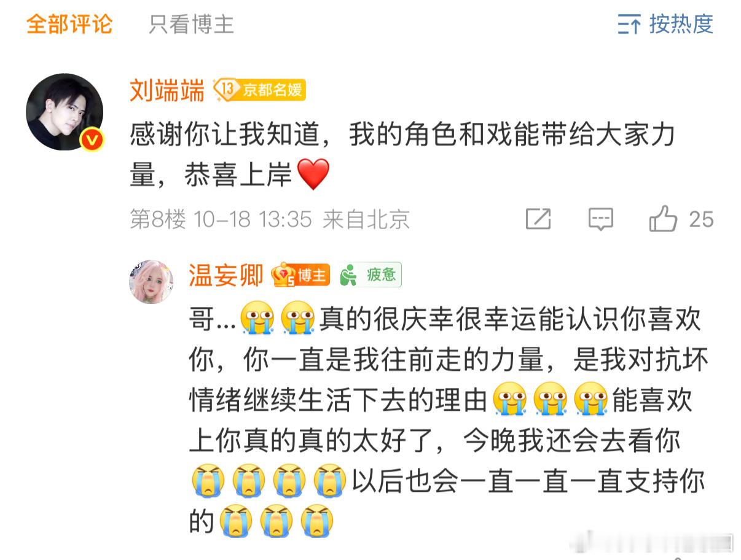Open 刘端端 profile avatar
This screenshot has height=560, width=741.
pos(65,112)
